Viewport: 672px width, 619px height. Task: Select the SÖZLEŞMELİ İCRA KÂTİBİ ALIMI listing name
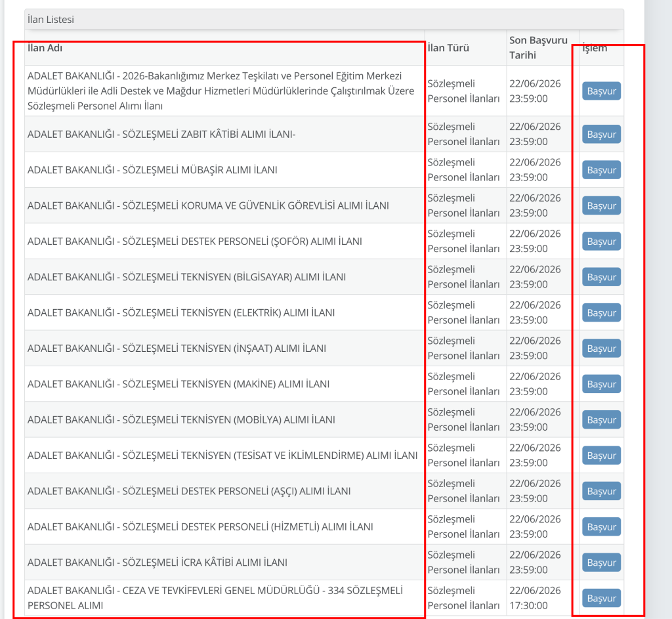(157, 562)
